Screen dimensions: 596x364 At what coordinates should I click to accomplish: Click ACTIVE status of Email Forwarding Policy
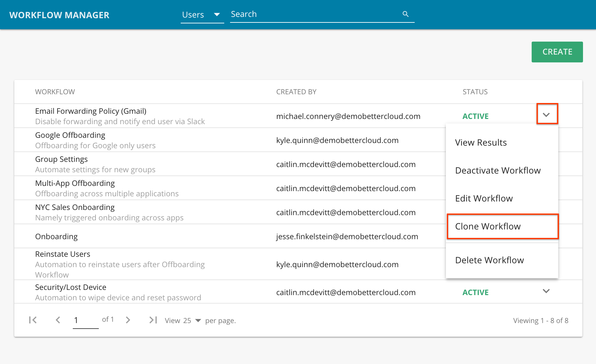tap(475, 116)
